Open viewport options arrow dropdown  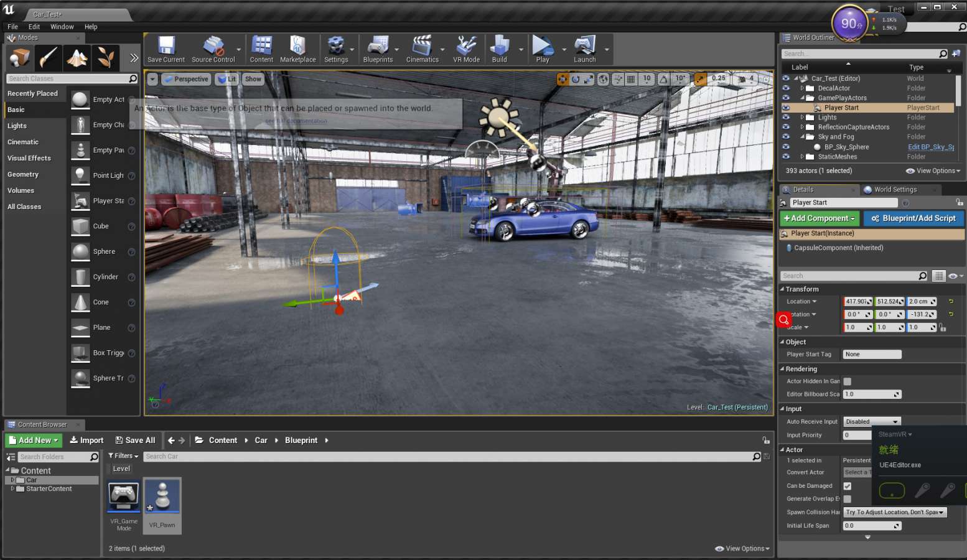[x=152, y=79]
